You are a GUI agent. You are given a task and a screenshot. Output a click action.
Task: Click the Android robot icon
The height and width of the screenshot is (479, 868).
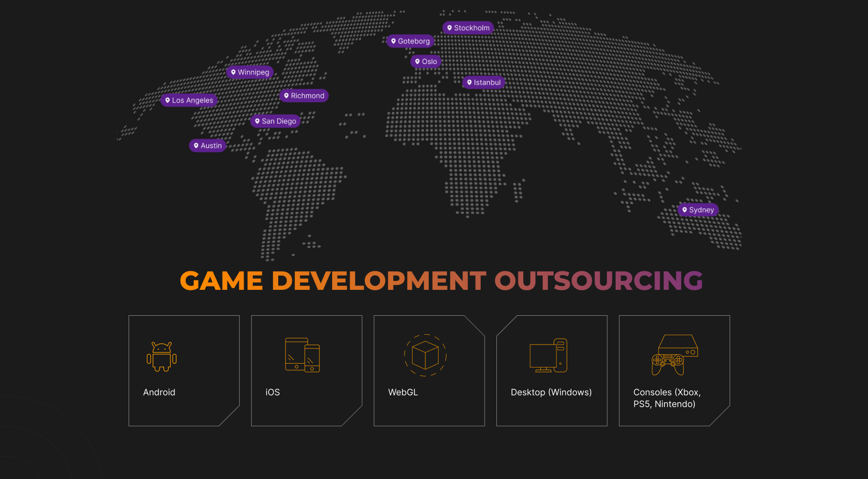tap(161, 357)
